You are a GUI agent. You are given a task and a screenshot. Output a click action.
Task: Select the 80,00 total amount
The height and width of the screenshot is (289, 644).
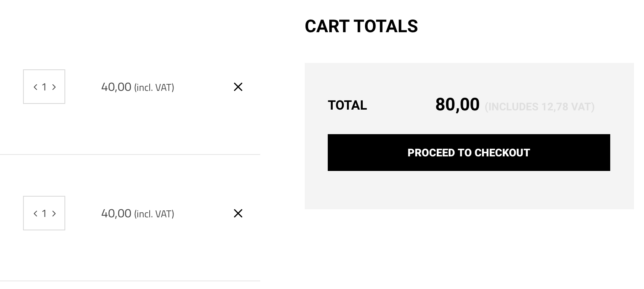click(457, 105)
